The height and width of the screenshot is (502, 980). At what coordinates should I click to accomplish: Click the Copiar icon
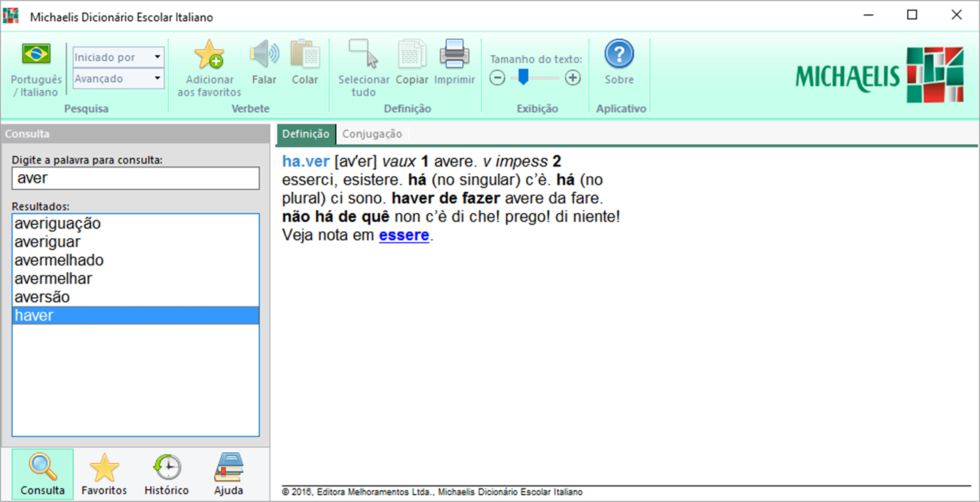(412, 54)
